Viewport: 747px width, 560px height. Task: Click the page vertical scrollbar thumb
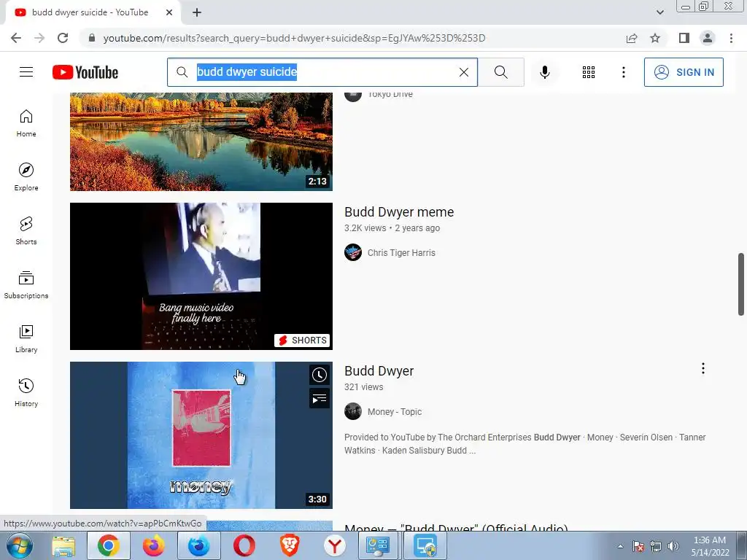[x=741, y=284]
